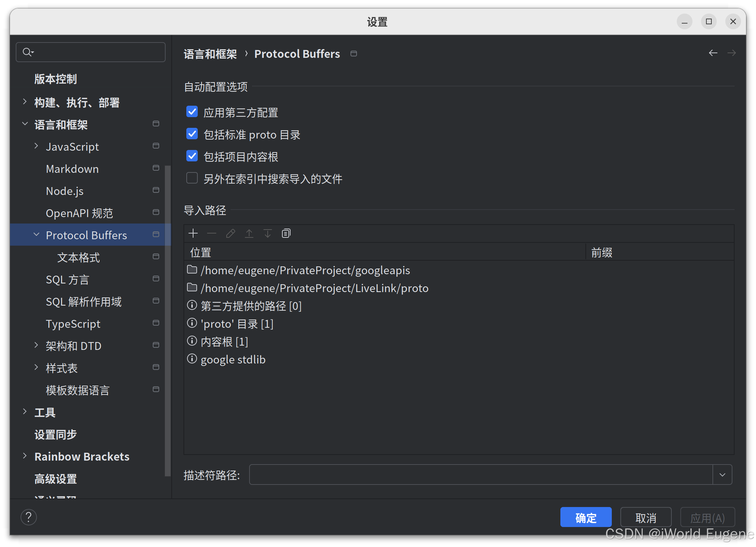
Task: Navigate back in settings history
Action: coord(713,53)
